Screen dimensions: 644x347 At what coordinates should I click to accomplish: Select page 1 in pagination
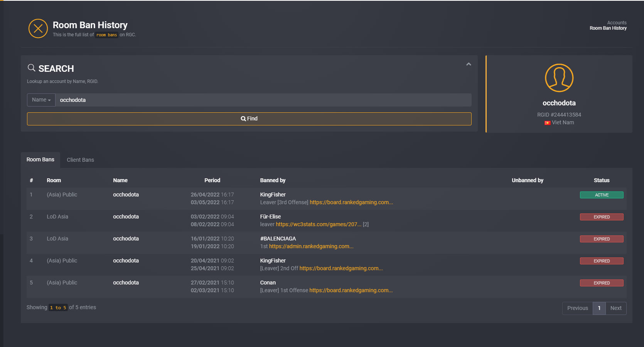tap(599, 308)
